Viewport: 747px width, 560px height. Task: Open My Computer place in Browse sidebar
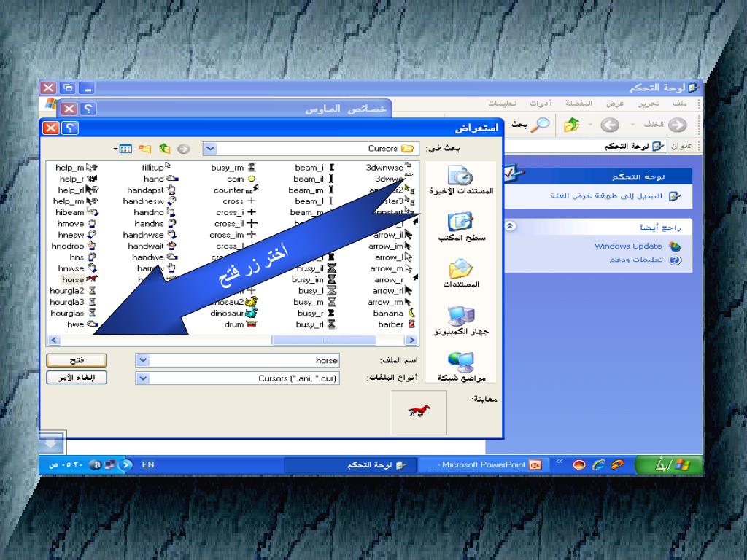[x=461, y=321]
